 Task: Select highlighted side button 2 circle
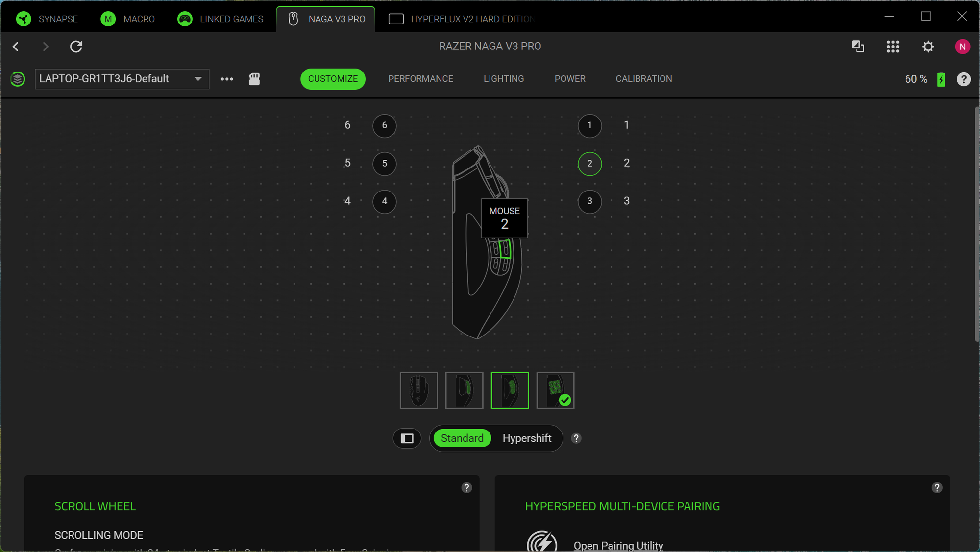[589, 163]
